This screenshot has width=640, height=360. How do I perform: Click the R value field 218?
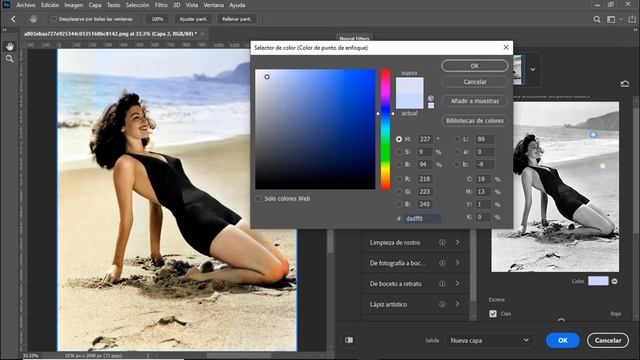(425, 179)
